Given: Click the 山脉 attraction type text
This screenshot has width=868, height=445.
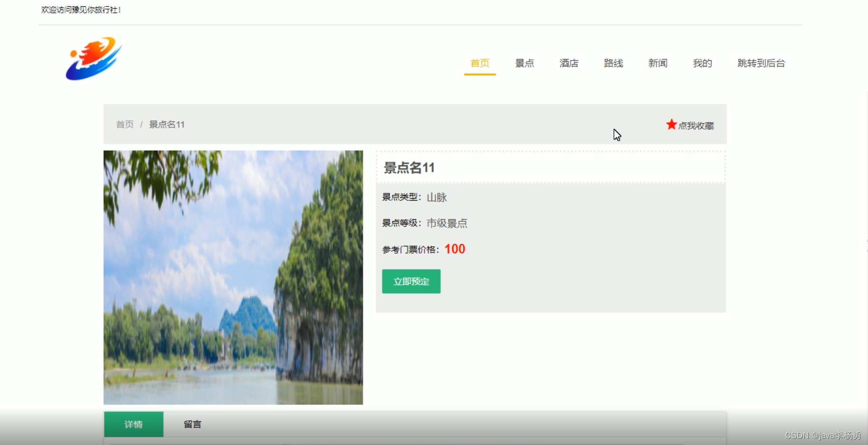Looking at the screenshot, I should [x=437, y=198].
